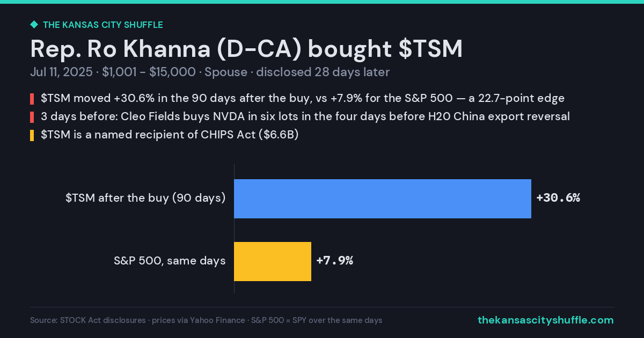Open thekansascityshuffle.com link
644x338 pixels.
pos(546,320)
